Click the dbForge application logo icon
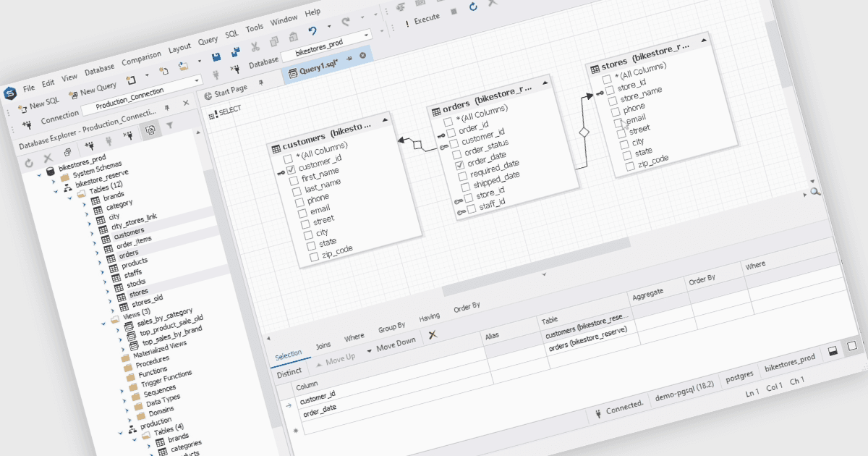Viewport: 868px width, 456px height. (9, 93)
